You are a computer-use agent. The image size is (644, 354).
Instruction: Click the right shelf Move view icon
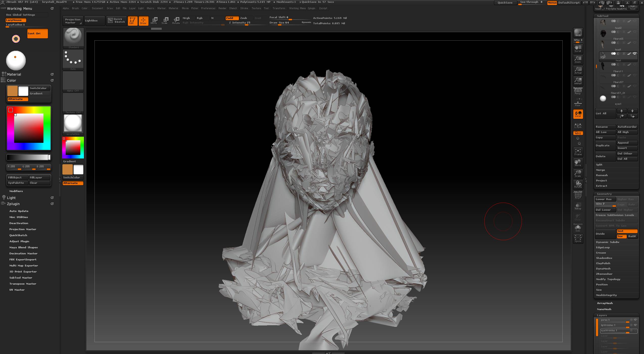(x=578, y=163)
